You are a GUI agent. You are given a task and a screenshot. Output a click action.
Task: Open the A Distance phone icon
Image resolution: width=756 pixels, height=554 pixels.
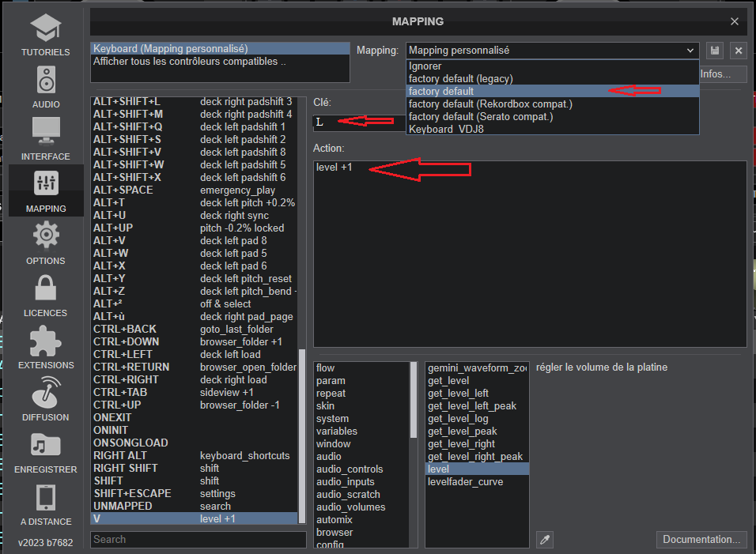(46, 498)
